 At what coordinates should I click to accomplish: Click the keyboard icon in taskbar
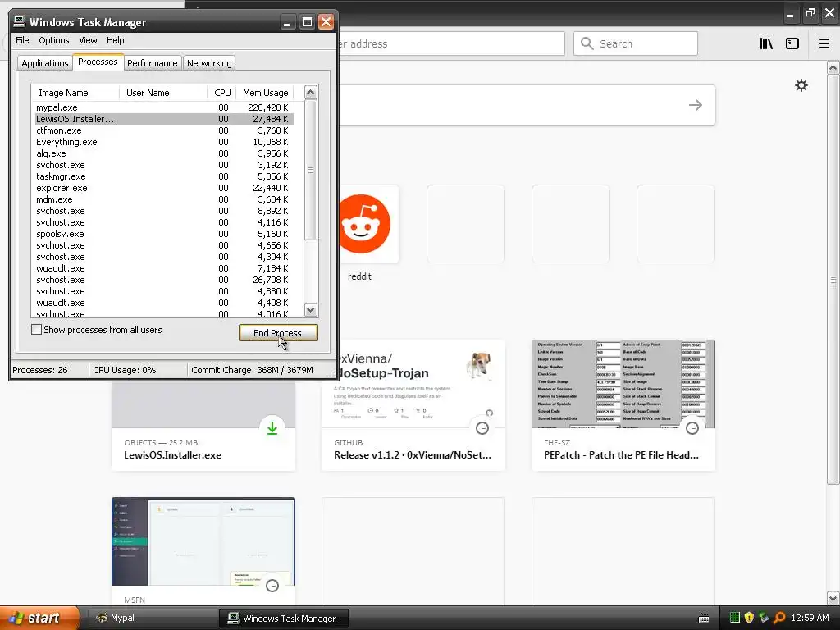(x=704, y=619)
